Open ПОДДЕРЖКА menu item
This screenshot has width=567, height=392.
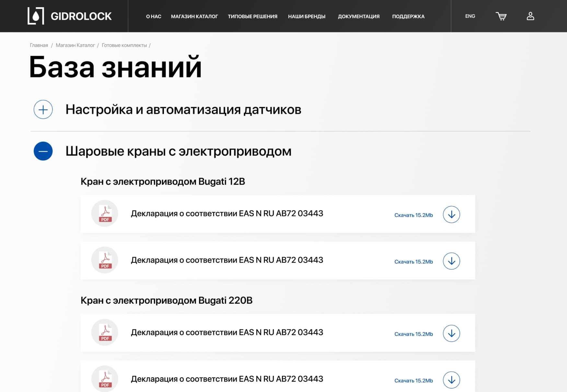408,17
